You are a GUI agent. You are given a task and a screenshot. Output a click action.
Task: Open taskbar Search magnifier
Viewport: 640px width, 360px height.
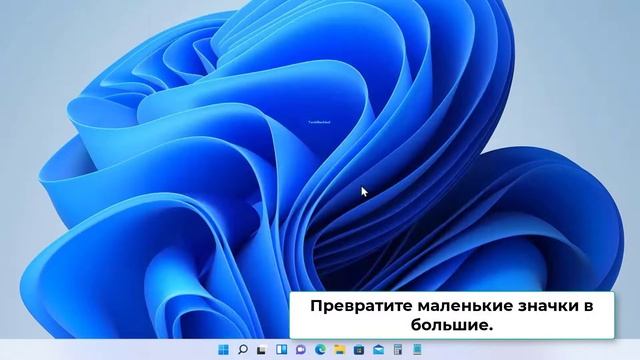click(243, 349)
